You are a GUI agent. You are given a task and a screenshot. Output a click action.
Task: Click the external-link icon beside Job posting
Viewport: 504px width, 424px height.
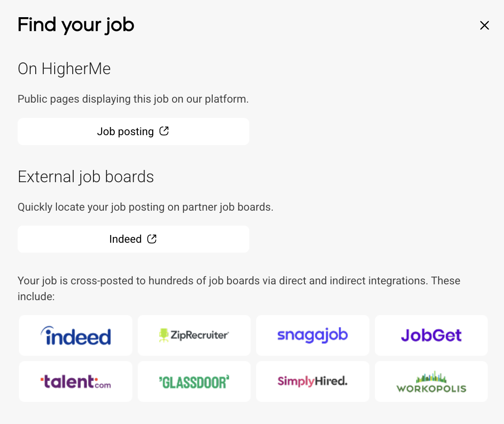(164, 131)
